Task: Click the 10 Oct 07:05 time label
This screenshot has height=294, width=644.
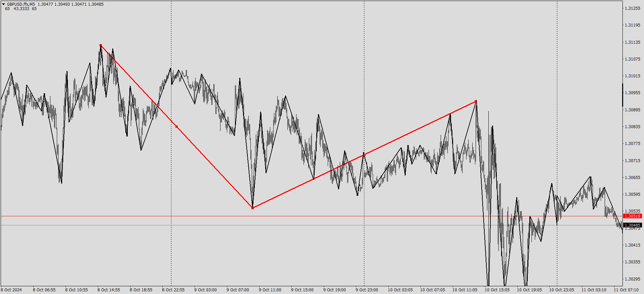Action: (433, 290)
